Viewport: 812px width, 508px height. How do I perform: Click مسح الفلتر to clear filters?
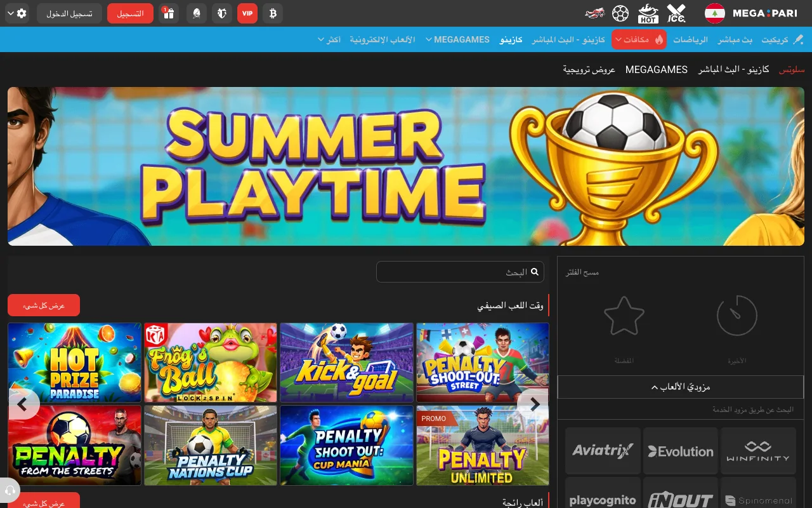582,272
